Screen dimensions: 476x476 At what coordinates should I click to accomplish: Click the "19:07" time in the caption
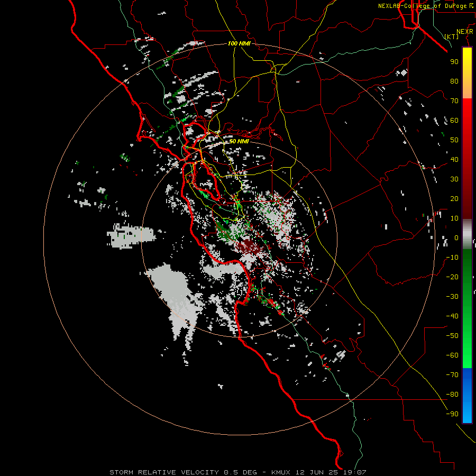[x=354, y=472]
